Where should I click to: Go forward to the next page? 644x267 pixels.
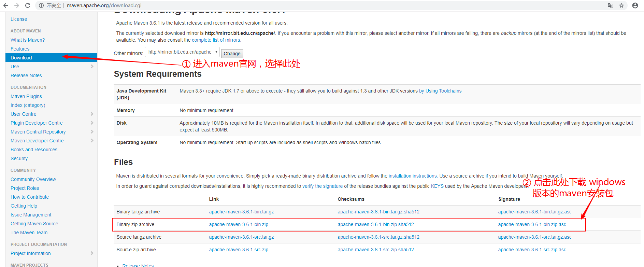click(x=17, y=5)
